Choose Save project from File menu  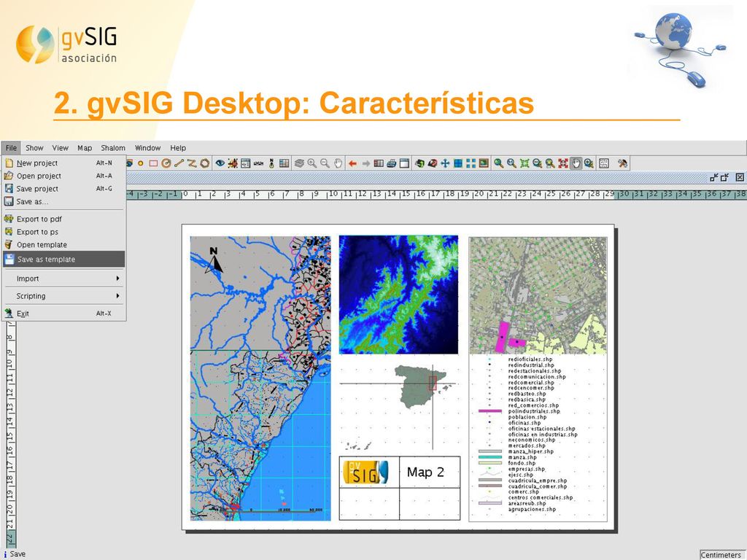click(x=64, y=189)
